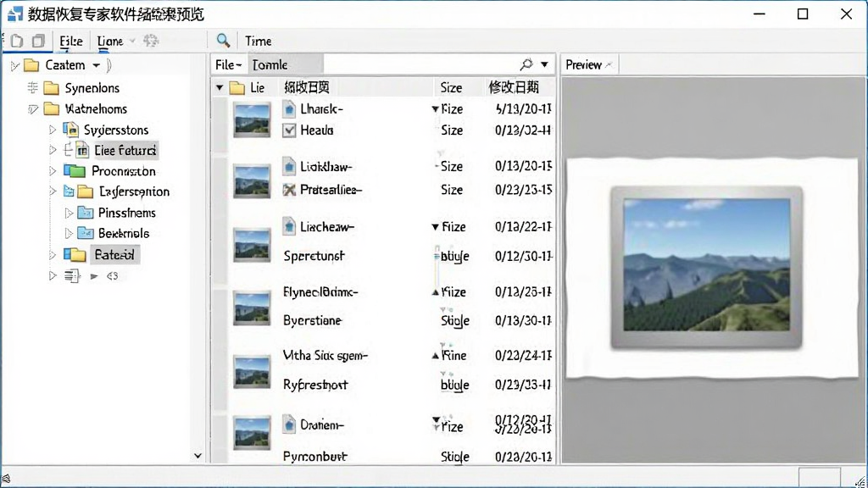Click the file icon beside "Liacheaw-"
This screenshot has height=488, width=868.
coord(289,226)
